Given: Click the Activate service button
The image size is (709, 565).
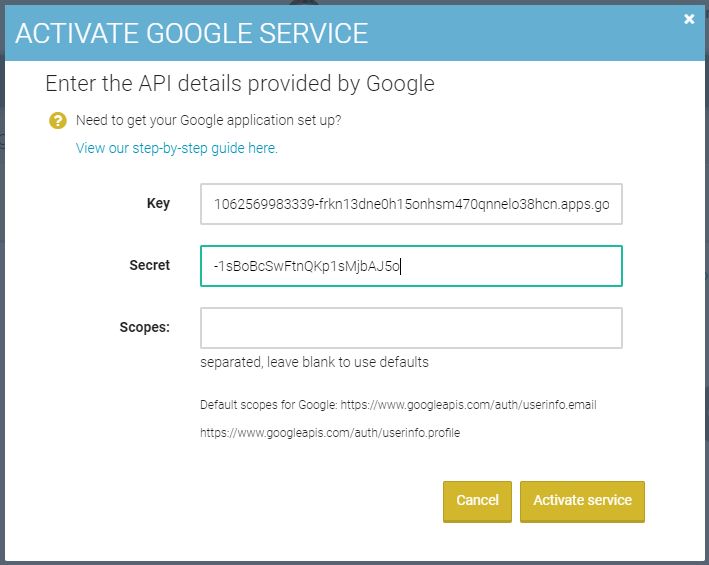Looking at the screenshot, I should pos(582,501).
